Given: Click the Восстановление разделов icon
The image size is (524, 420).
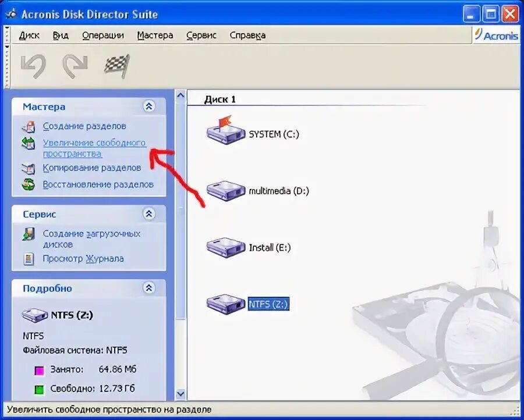Looking at the screenshot, I should click(29, 184).
